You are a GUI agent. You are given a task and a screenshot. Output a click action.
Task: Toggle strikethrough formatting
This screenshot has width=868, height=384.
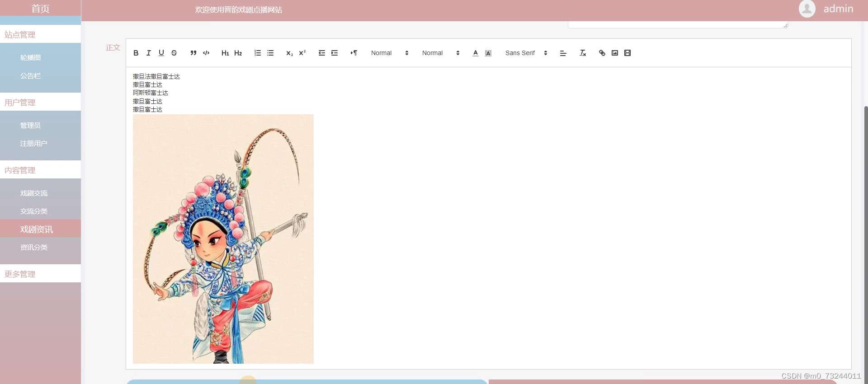point(174,53)
